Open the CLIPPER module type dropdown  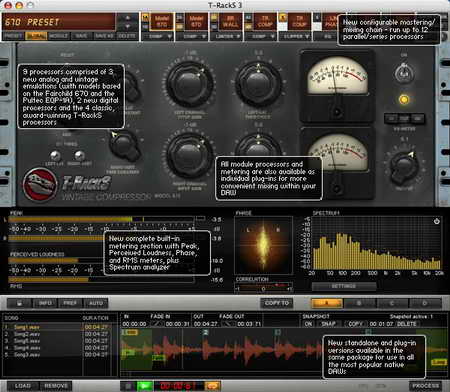[295, 36]
